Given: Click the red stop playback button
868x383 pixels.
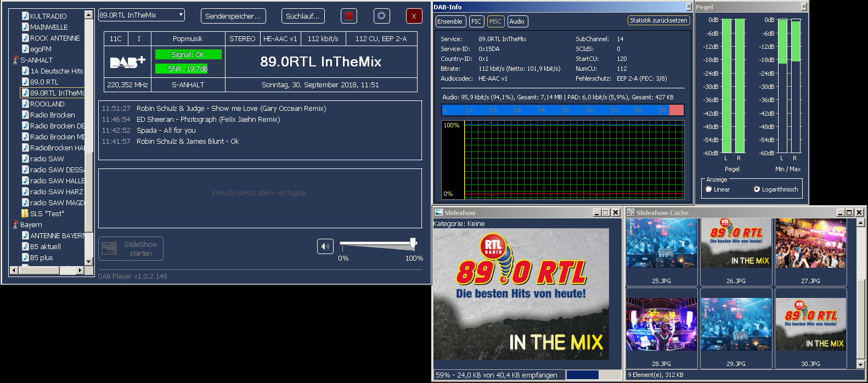Looking at the screenshot, I should (348, 16).
